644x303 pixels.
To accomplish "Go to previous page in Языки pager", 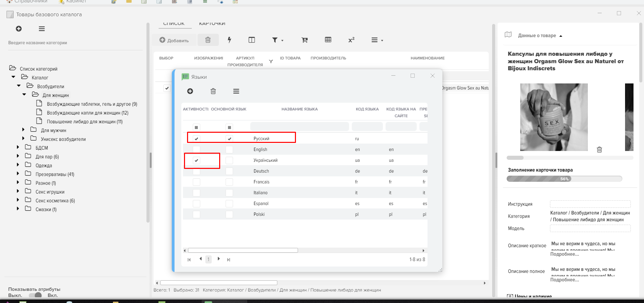I will 201,259.
